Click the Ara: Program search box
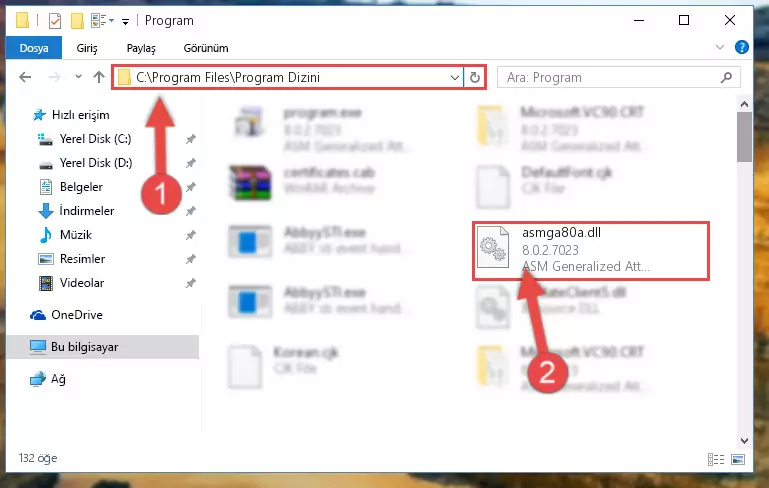 click(x=619, y=77)
